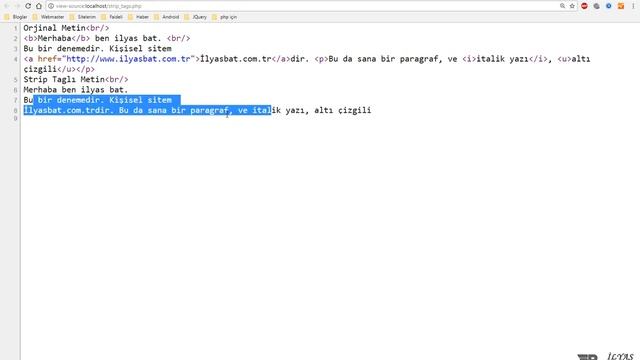Click the 'italik yazı' text on line 4
Viewport: 640px width, 360px height.
click(x=502, y=59)
